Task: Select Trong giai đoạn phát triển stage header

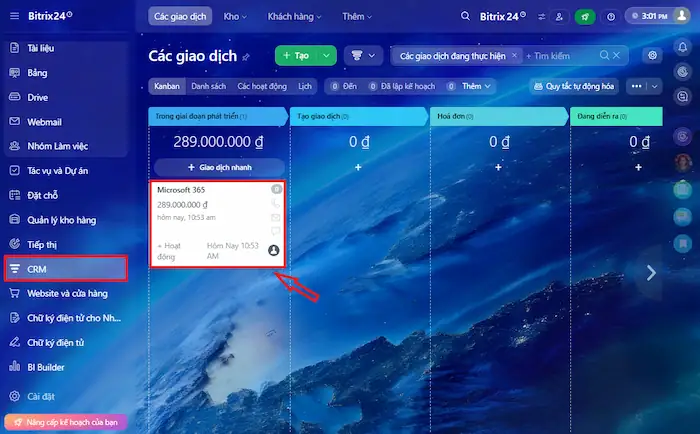Action: (x=218, y=116)
